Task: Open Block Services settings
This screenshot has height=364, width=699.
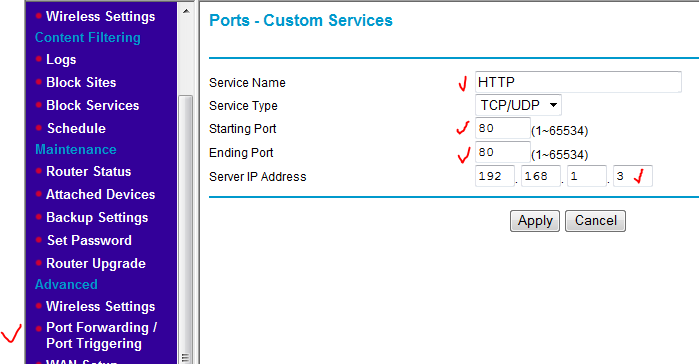Action: [x=93, y=106]
